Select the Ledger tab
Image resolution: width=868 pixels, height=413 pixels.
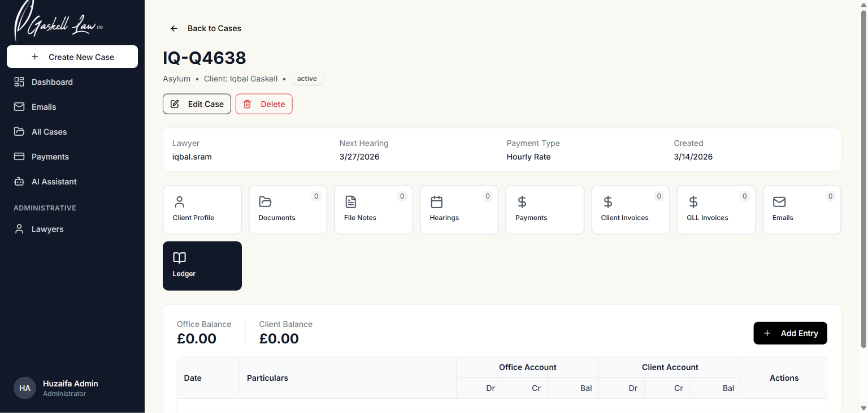pos(202,266)
